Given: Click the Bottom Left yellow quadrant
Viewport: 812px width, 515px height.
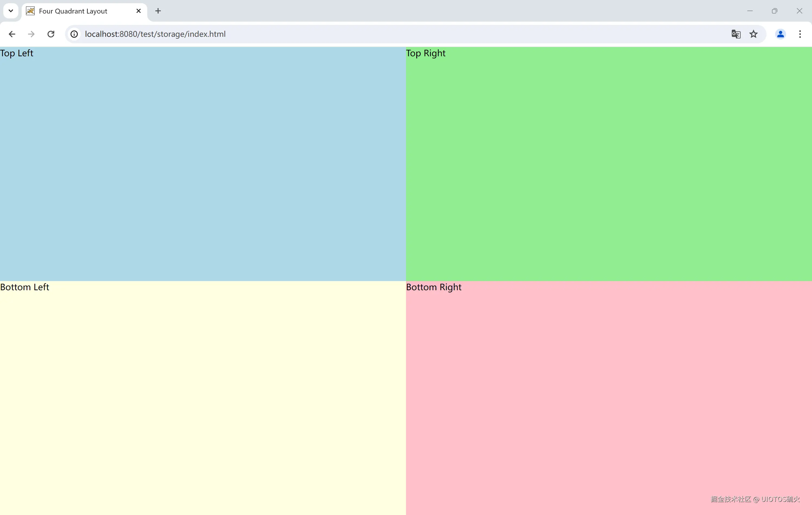Looking at the screenshot, I should 202,398.
